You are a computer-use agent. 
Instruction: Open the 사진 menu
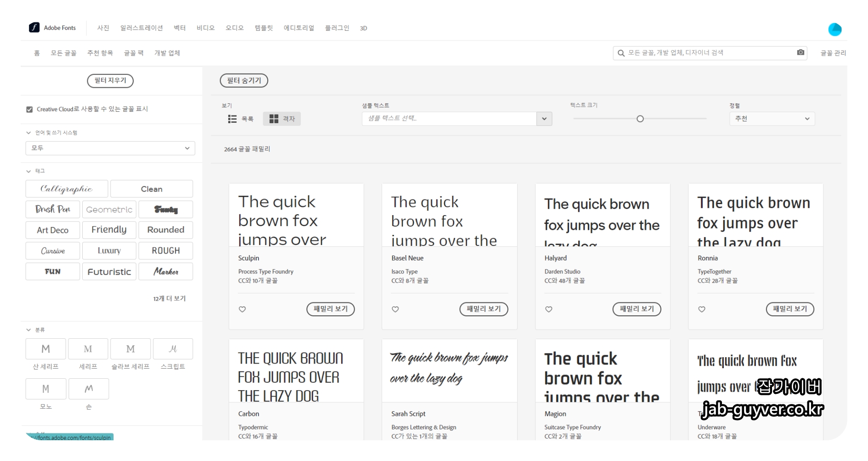click(103, 28)
